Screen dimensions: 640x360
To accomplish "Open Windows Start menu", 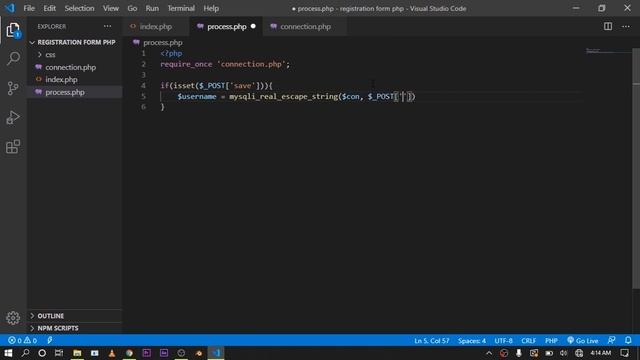I will click(x=8, y=353).
